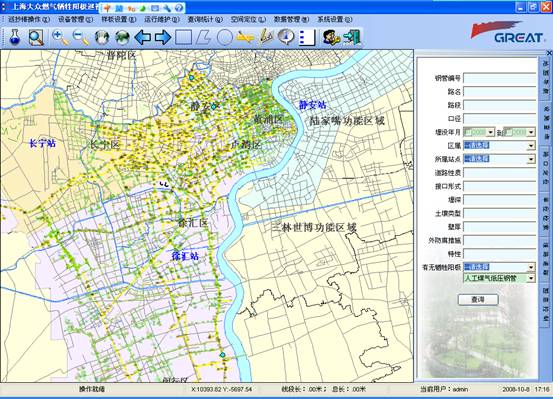
Task: Click the 普陀区 label on the map
Action: click(121, 55)
